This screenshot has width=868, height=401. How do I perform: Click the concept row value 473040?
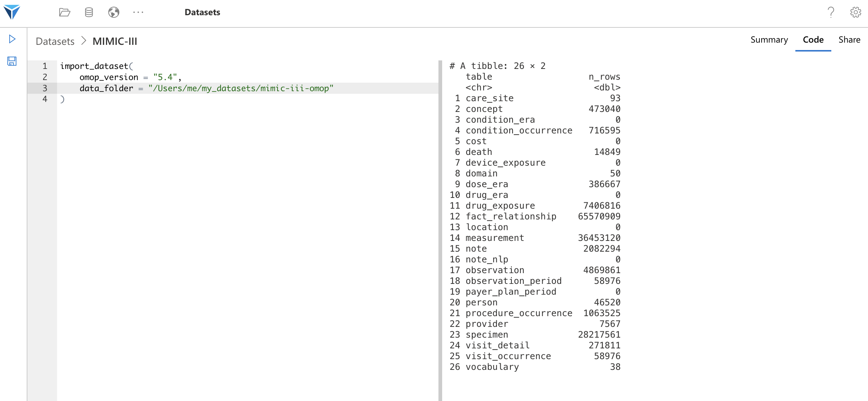(604, 109)
